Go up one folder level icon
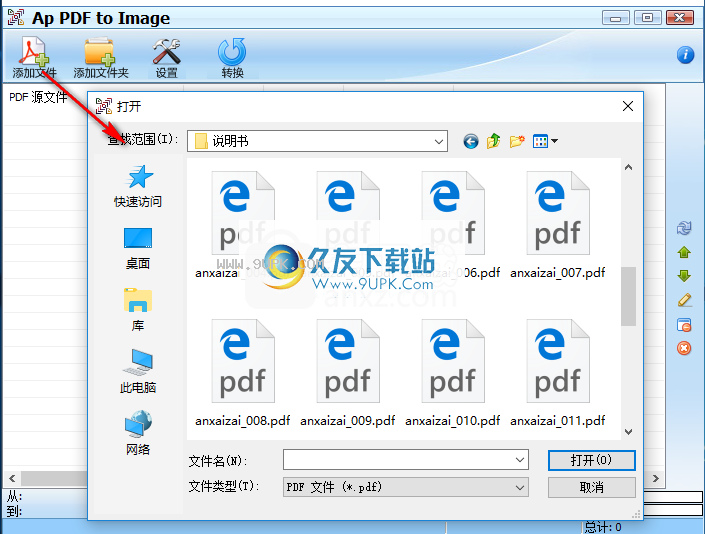 tap(494, 141)
